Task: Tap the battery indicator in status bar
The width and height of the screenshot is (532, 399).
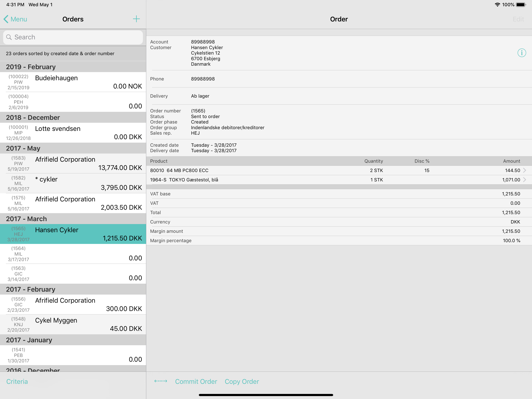Action: pyautogui.click(x=521, y=4)
